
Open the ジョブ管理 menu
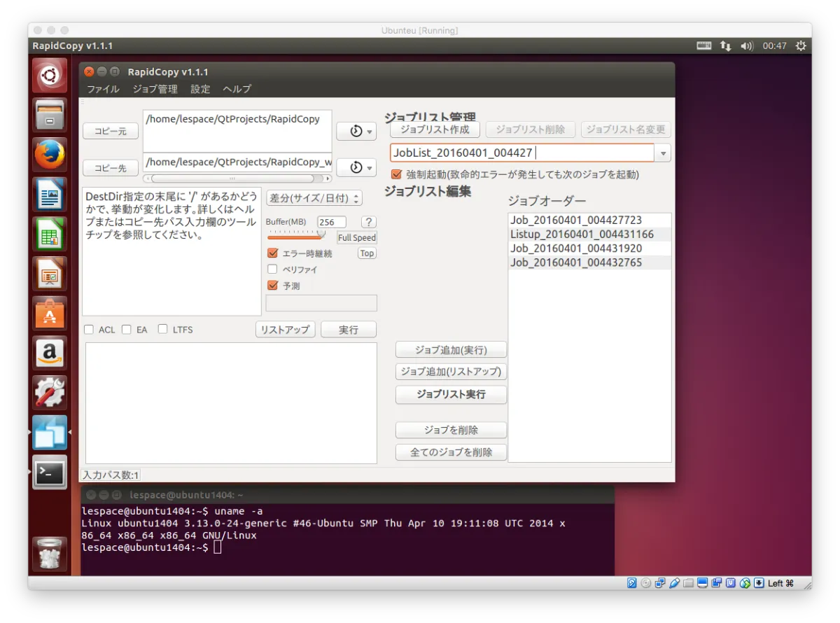155,89
